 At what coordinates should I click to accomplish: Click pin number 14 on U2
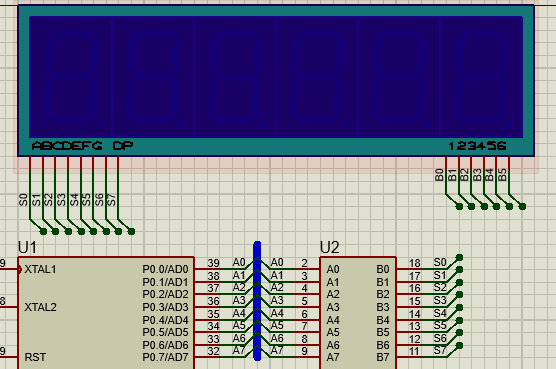(414, 314)
